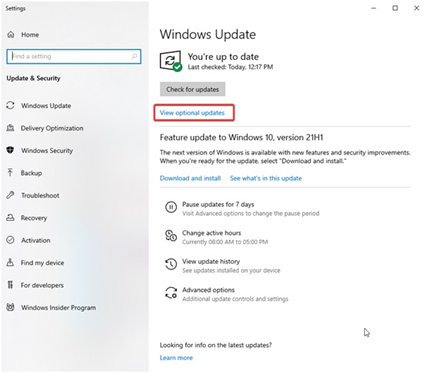Image resolution: width=427 pixels, height=373 pixels.
Task: Click the Windows Update sync icon in sidebar
Action: click(10, 106)
